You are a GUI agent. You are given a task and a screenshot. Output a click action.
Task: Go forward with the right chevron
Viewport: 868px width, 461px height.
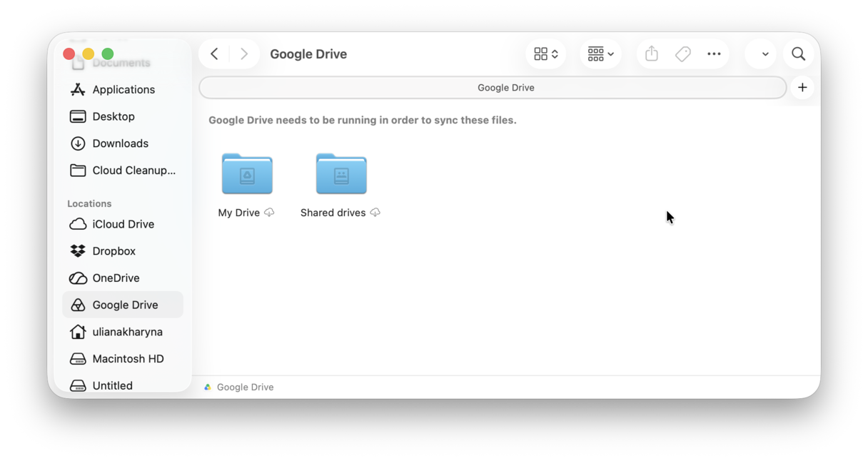(244, 54)
